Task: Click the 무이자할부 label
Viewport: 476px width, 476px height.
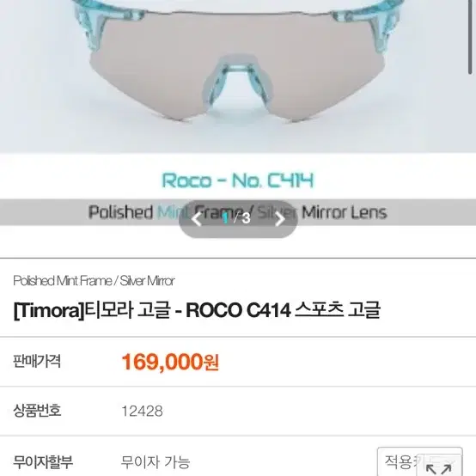Action: point(43,462)
